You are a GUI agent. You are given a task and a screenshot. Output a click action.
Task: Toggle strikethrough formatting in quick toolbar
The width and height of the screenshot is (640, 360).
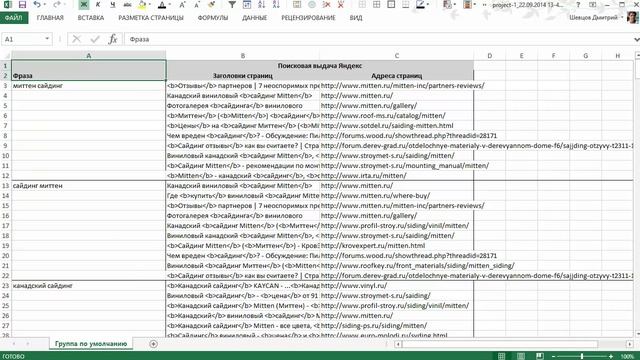pyautogui.click(x=127, y=4)
